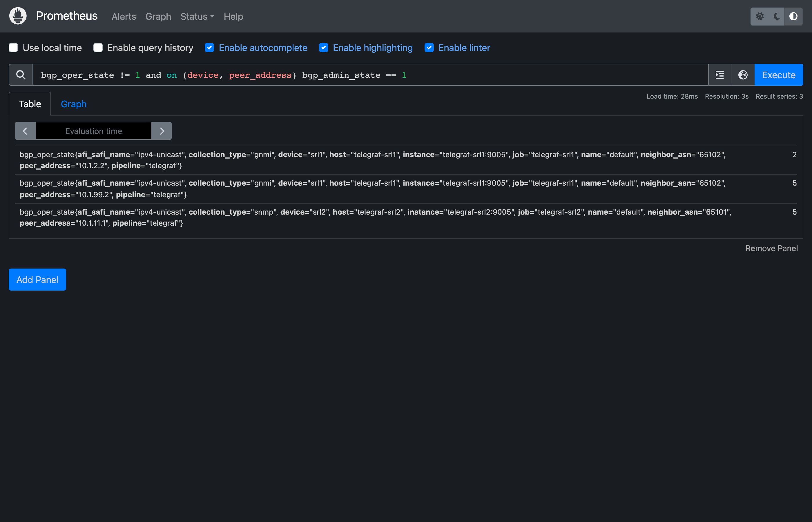
Task: Expand the Status dropdown menu
Action: click(197, 16)
